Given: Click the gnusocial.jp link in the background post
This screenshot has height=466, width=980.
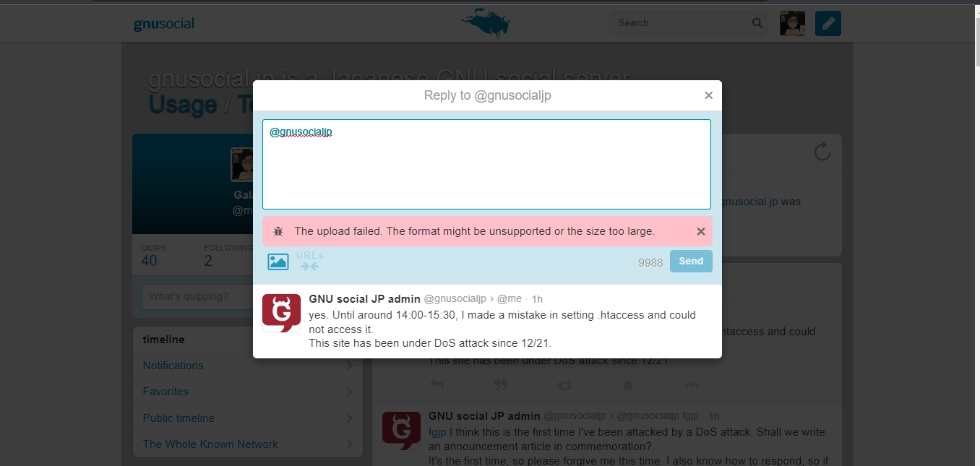Looking at the screenshot, I should click(750, 202).
